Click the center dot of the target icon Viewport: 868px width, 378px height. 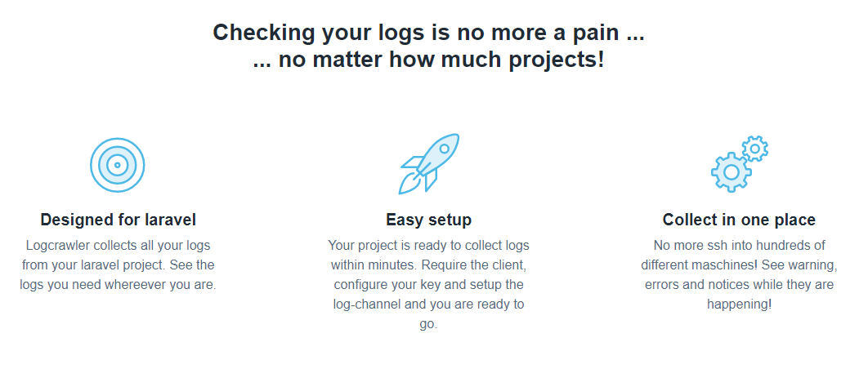pos(118,165)
